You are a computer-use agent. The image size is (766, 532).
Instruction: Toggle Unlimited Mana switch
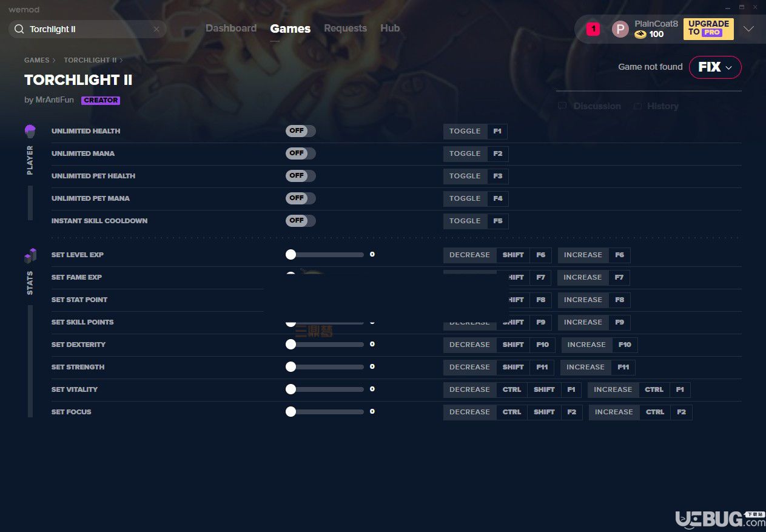301,153
